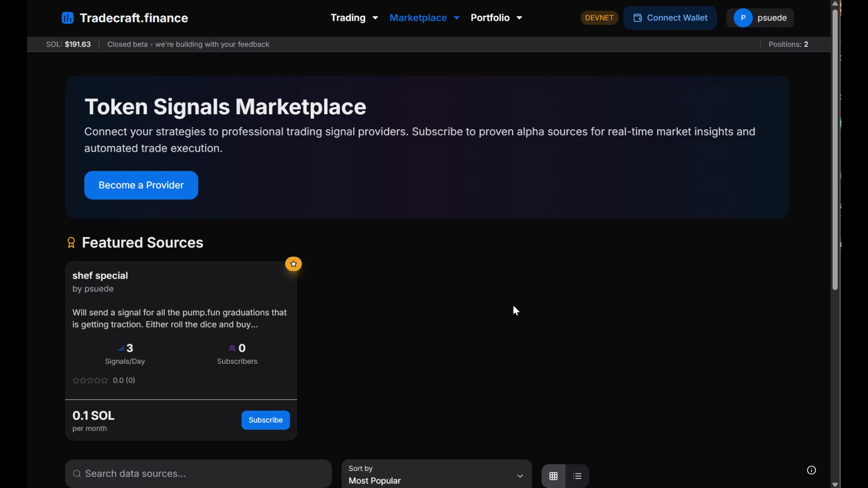Click the Search data sources field
This screenshot has height=488, width=868.
point(203,474)
